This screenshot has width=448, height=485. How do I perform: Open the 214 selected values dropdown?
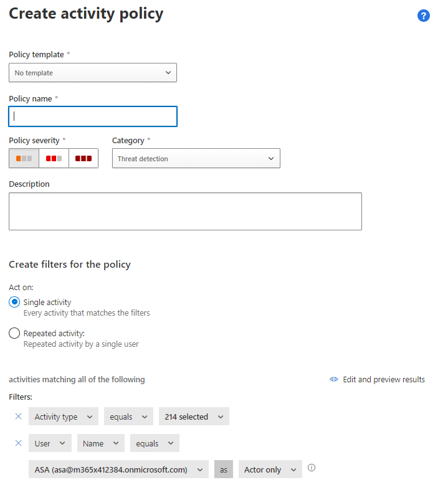[194, 417]
